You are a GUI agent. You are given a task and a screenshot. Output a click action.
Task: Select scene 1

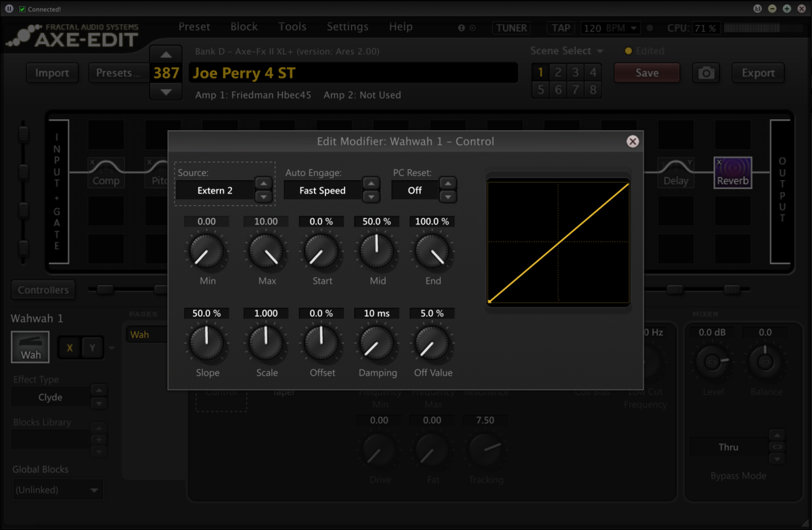541,72
